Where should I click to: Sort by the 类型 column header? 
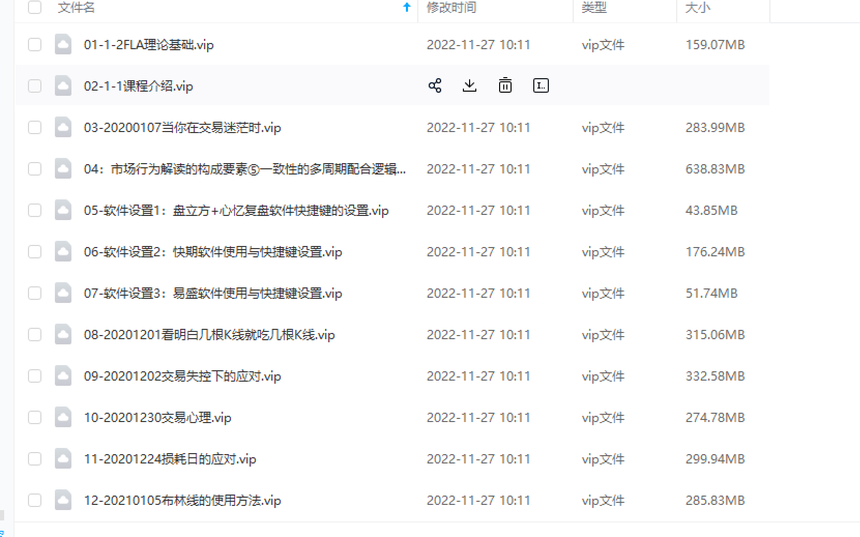pos(594,7)
